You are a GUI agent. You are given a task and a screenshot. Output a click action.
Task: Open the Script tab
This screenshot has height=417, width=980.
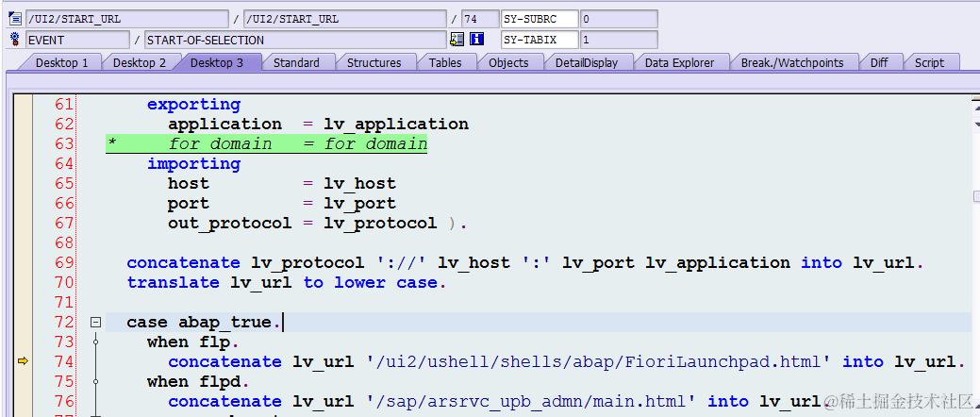point(929,62)
